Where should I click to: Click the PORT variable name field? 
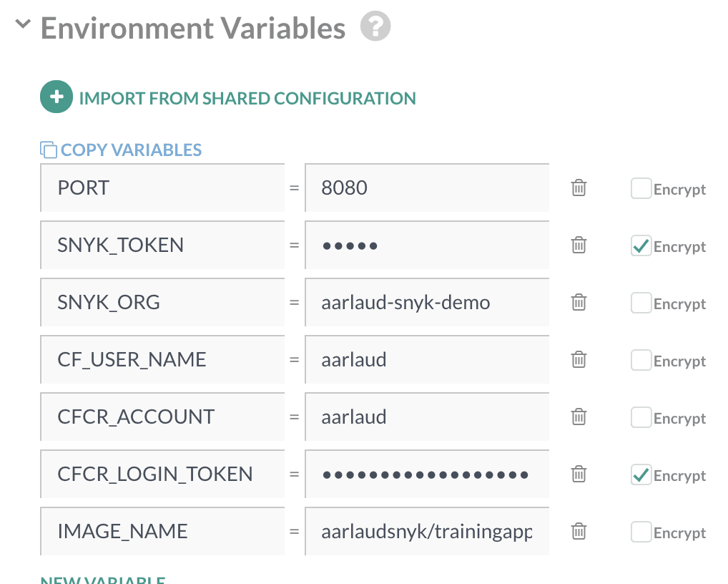point(162,188)
